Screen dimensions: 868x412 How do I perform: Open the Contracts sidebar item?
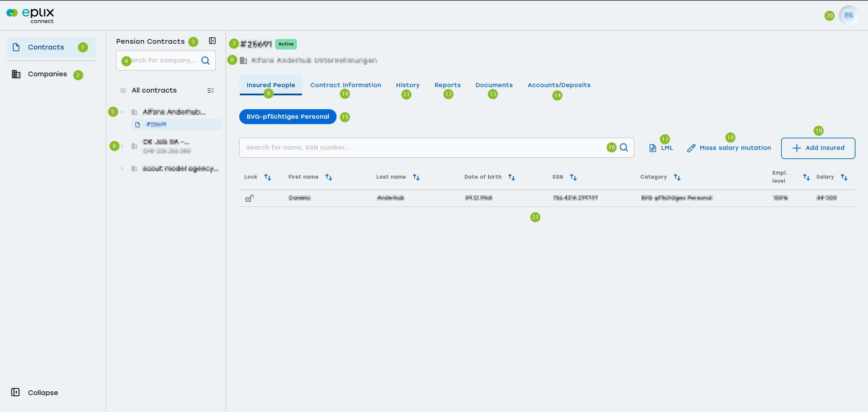51,47
